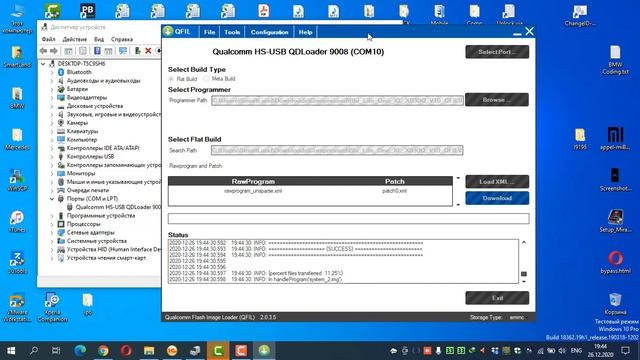Open the 3uTools desktop icon

click(x=17, y=263)
